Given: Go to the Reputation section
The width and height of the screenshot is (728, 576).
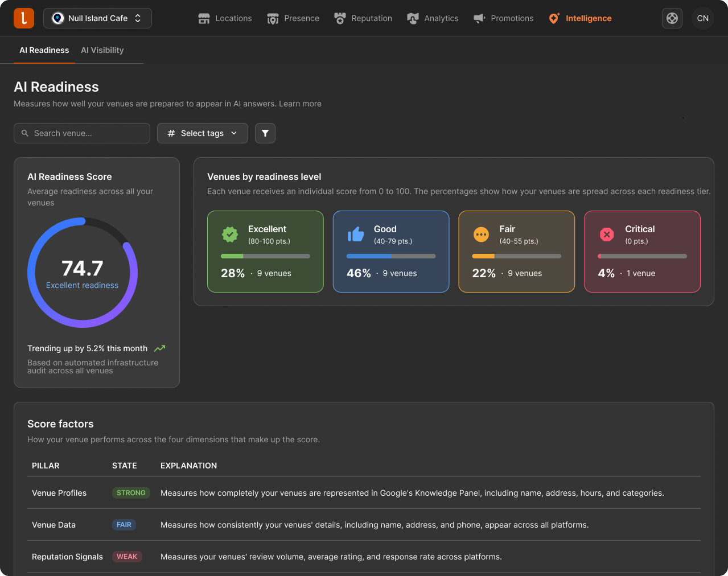Looking at the screenshot, I should click(363, 18).
